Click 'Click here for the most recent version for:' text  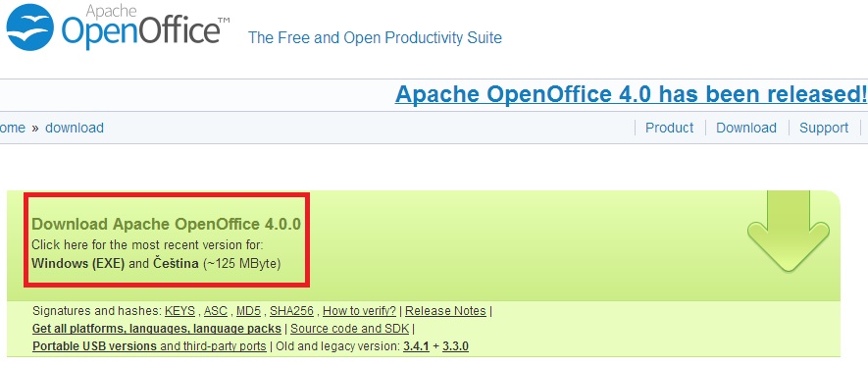147,244
